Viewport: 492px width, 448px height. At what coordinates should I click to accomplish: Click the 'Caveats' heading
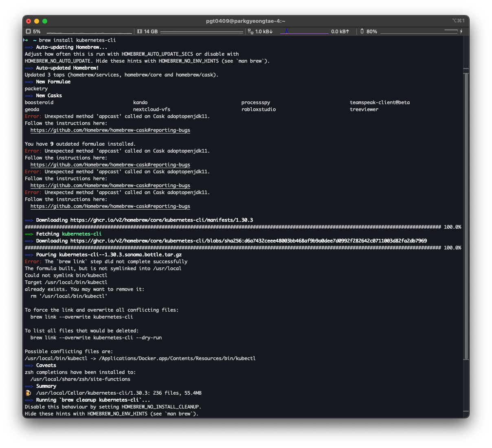tap(46, 365)
